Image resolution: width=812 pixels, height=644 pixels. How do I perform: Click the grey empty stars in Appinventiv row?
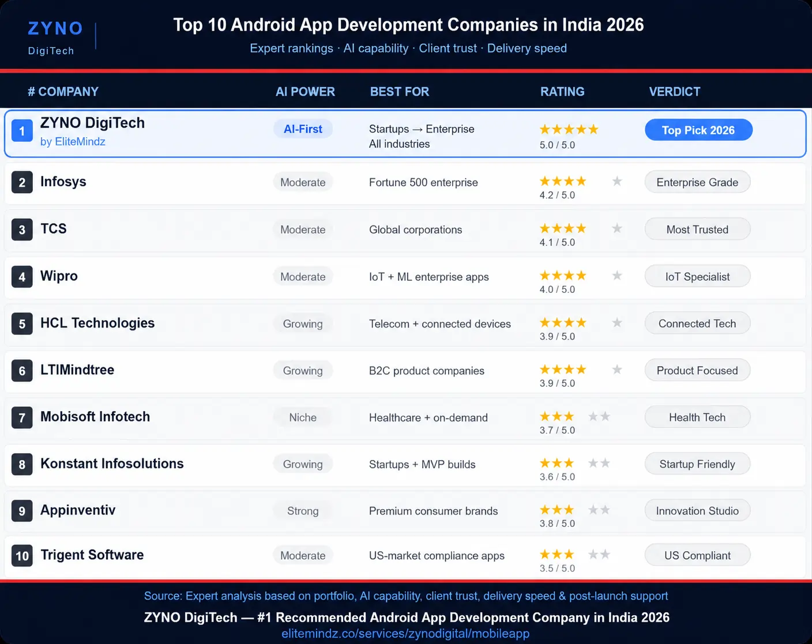(x=599, y=510)
